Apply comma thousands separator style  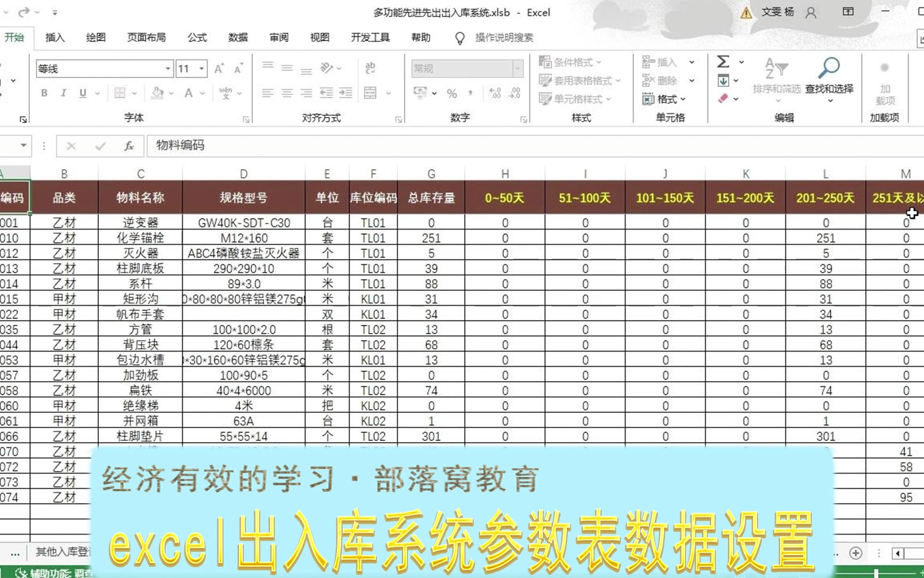[471, 94]
